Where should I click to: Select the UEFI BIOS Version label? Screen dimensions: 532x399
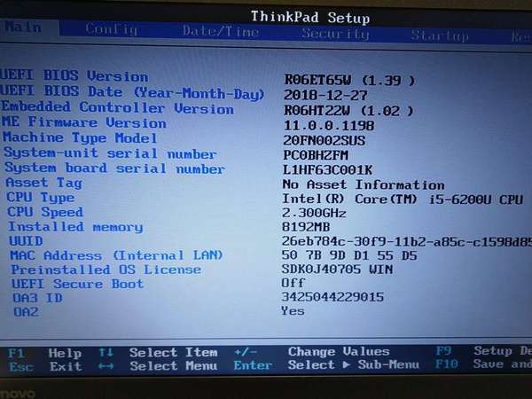tap(74, 75)
